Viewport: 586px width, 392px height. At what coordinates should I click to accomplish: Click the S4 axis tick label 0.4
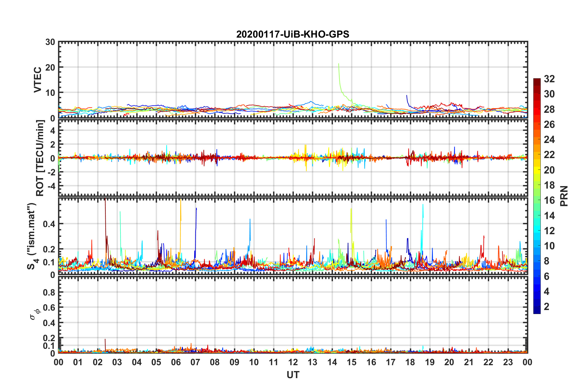(49, 224)
